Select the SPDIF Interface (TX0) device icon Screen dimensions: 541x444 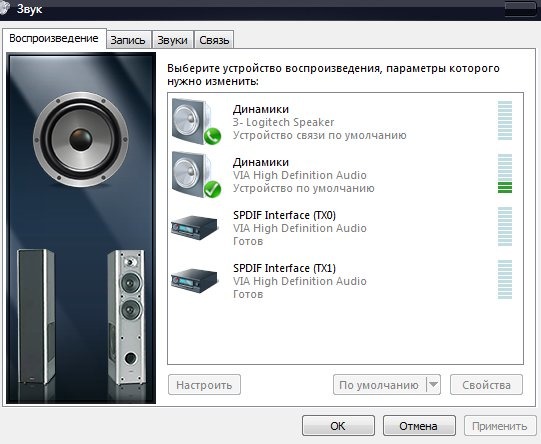point(194,228)
